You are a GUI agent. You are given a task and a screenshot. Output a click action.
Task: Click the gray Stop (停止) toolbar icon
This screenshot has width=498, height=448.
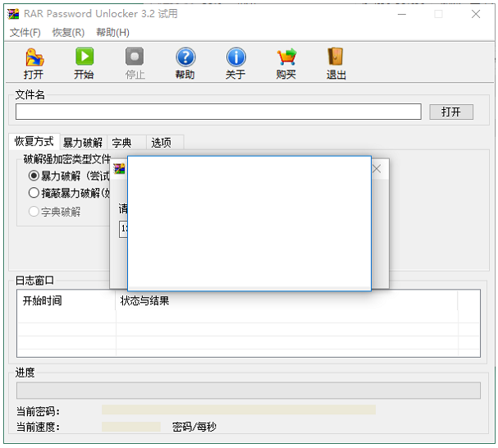coord(135,63)
